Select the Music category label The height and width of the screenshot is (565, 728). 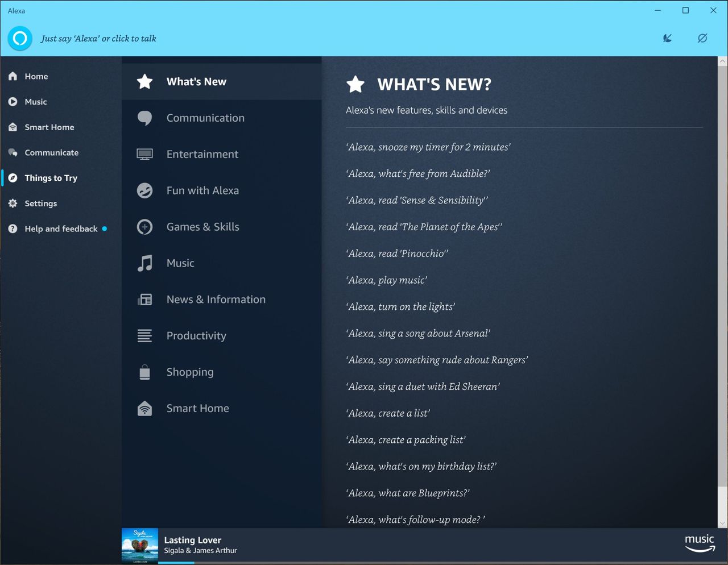pos(180,263)
